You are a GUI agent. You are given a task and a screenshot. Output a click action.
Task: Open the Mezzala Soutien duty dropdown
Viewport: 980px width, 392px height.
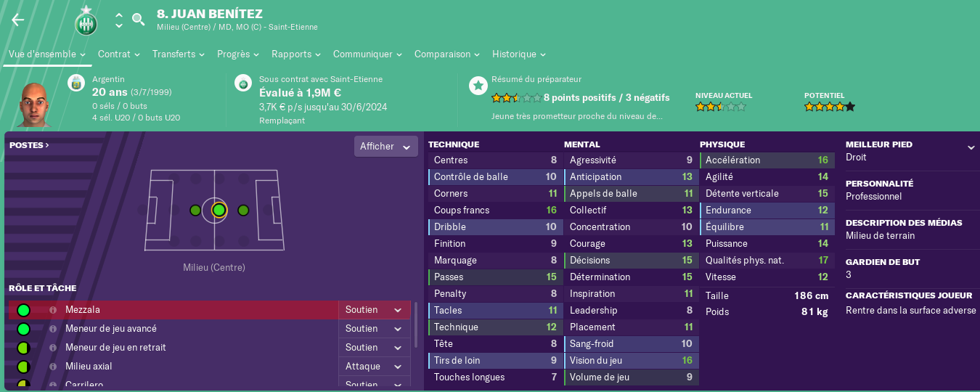[374, 310]
